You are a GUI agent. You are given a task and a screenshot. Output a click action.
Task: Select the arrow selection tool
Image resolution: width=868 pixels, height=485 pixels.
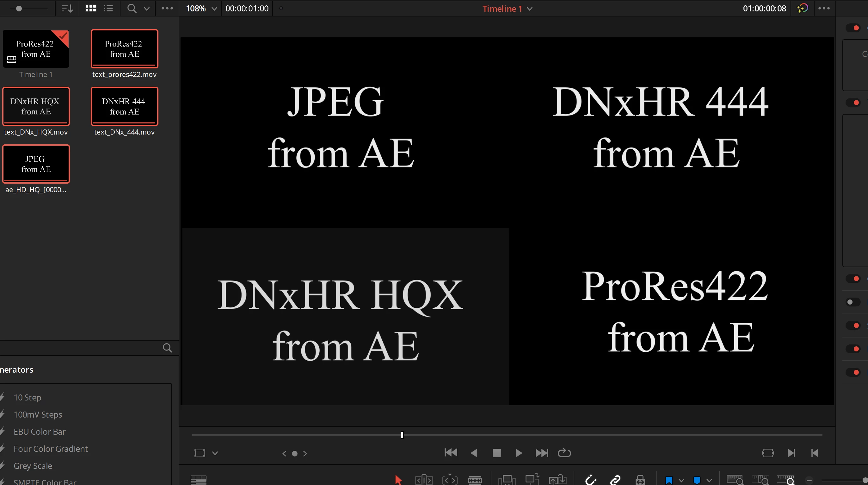coord(398,479)
